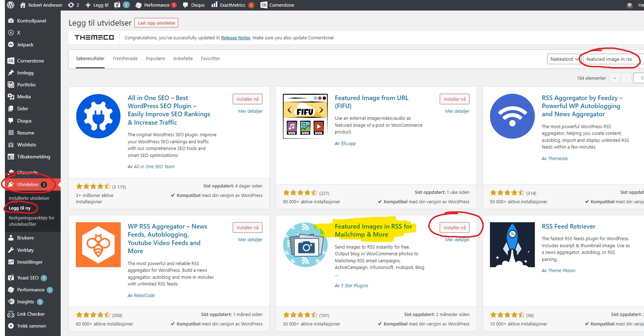
Task: Open the Portfolio icon in sidebar
Action: click(x=11, y=85)
